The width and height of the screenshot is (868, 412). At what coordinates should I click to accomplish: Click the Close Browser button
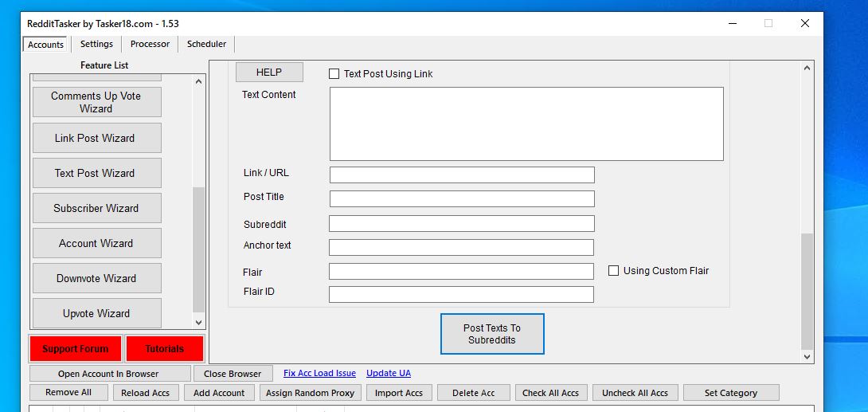(x=233, y=374)
